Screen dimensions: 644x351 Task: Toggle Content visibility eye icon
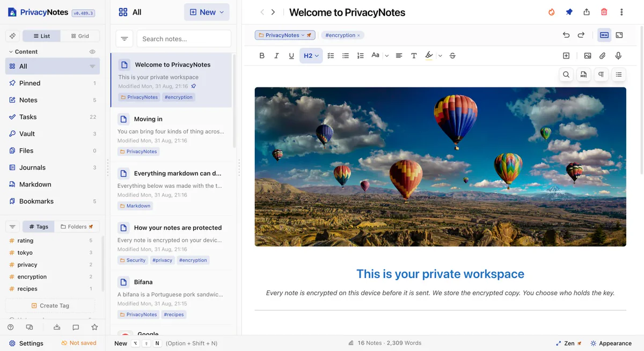[x=92, y=52]
